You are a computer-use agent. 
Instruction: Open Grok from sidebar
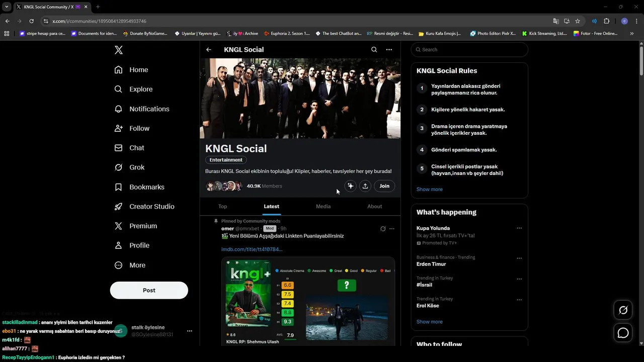click(129, 167)
